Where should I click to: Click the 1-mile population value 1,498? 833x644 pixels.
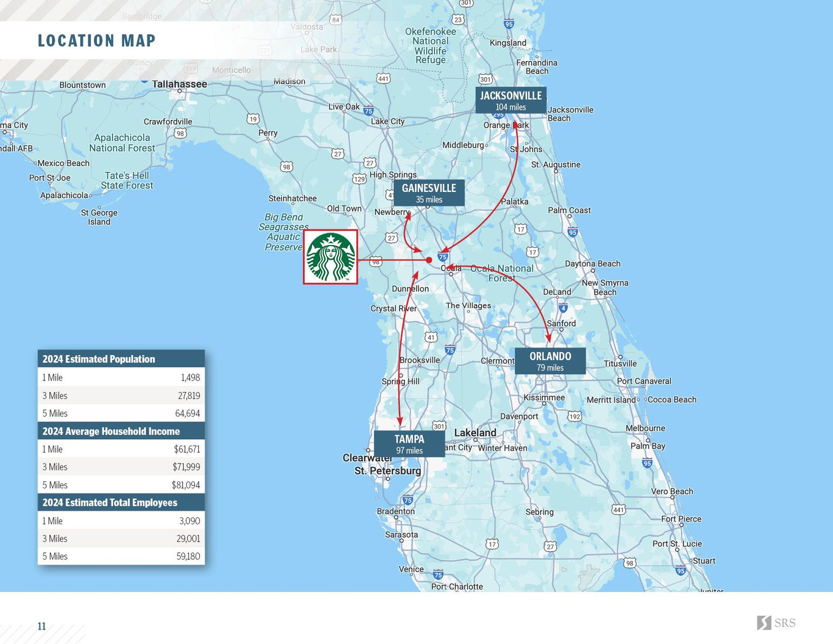pyautogui.click(x=190, y=378)
